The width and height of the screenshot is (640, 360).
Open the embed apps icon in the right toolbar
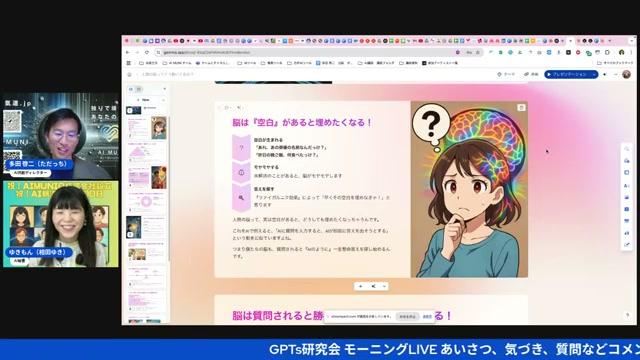point(627,221)
